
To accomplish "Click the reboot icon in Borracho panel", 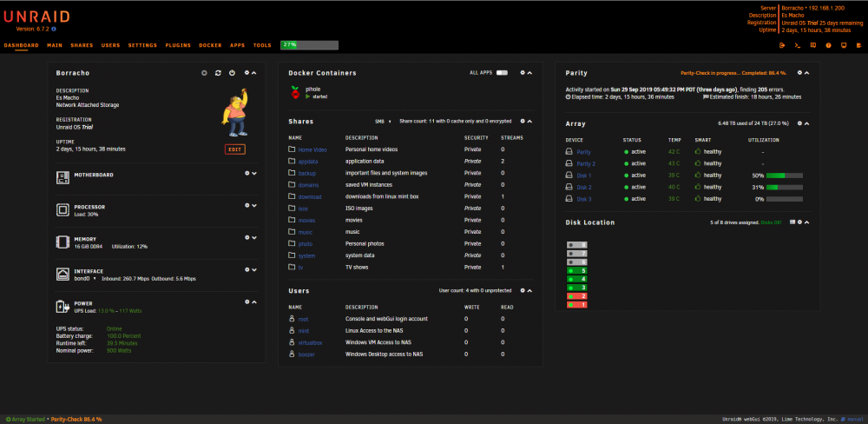I will coord(218,73).
